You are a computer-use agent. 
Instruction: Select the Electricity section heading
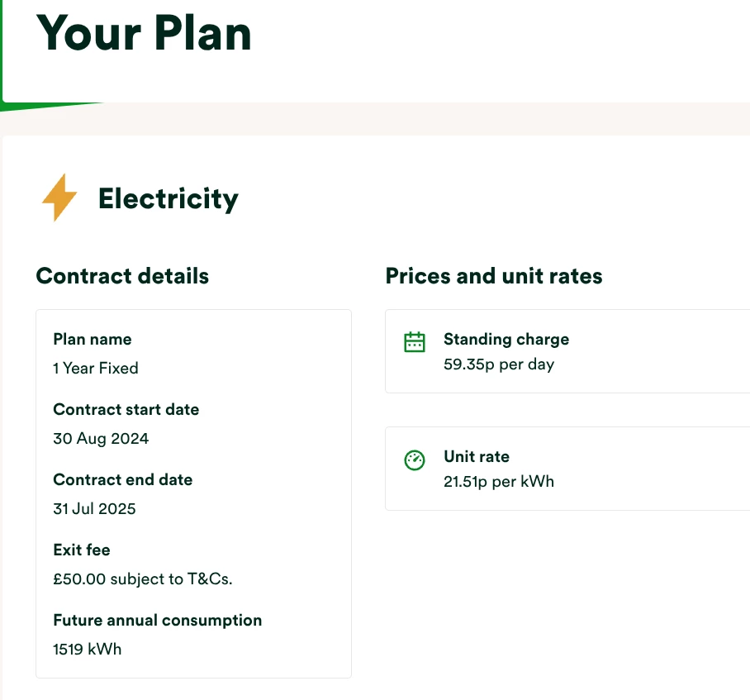click(x=168, y=198)
